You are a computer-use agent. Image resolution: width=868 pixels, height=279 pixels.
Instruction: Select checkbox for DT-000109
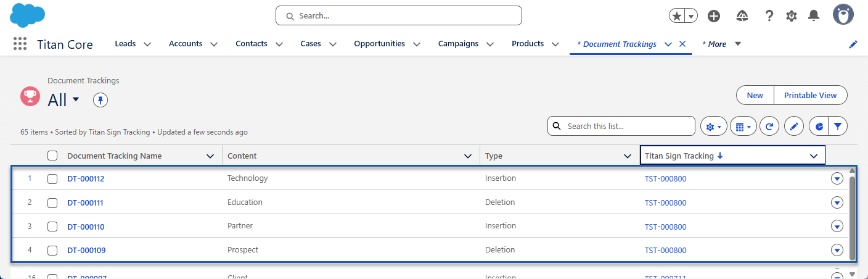[52, 251]
